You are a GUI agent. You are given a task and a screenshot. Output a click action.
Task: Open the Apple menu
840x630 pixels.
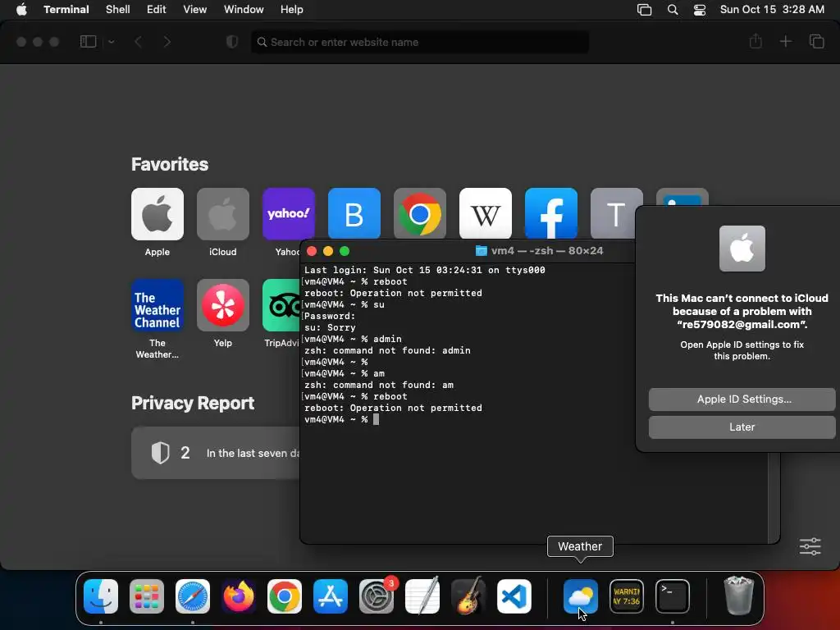tap(21, 10)
